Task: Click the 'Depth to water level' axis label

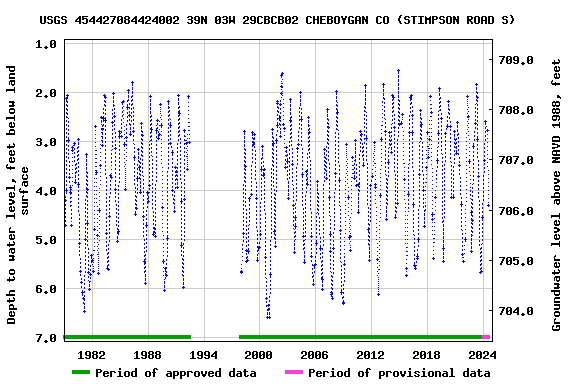Action: pos(17,195)
